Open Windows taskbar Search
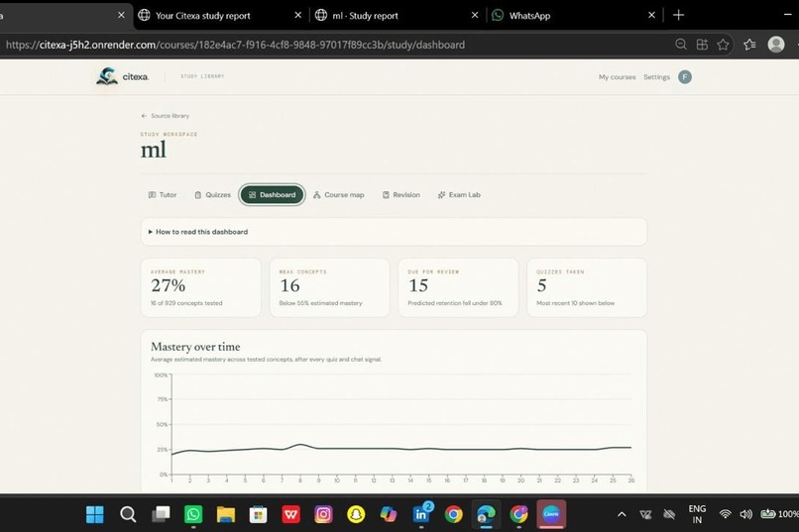Screen dimensions: 799x532 click(128, 514)
